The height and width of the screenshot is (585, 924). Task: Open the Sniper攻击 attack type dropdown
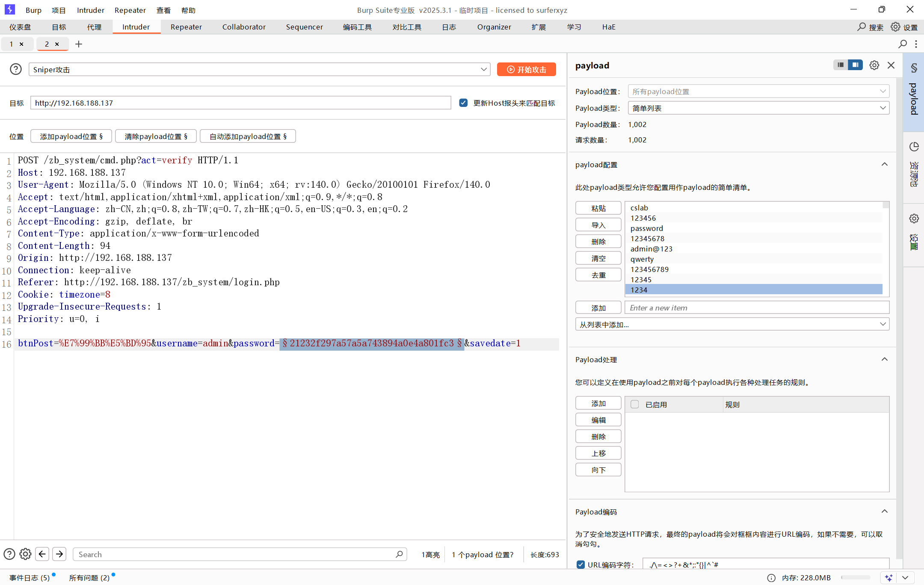pyautogui.click(x=259, y=69)
